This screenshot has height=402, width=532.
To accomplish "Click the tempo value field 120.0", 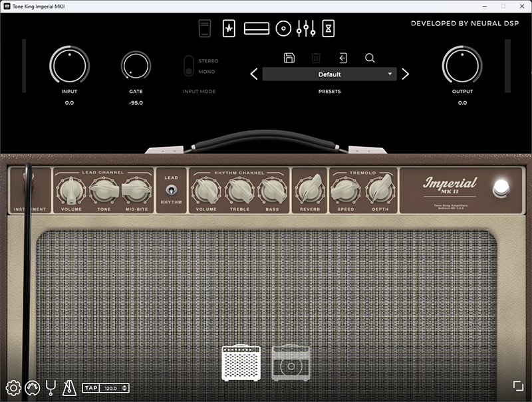I will click(110, 389).
